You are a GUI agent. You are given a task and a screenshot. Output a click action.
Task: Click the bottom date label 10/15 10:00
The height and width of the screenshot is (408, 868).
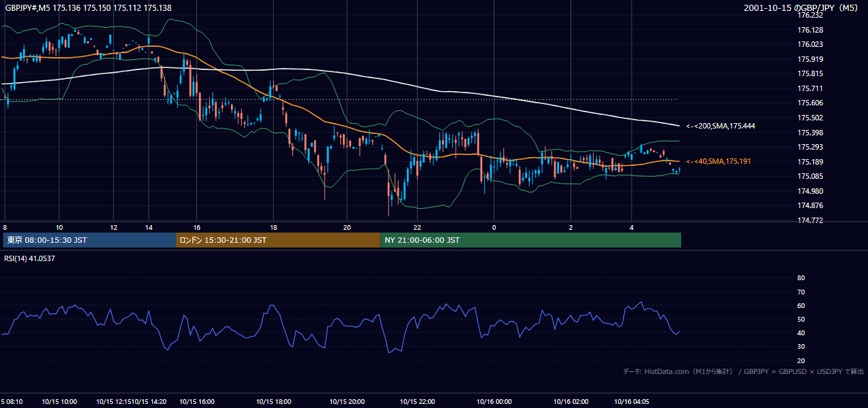pos(60,401)
